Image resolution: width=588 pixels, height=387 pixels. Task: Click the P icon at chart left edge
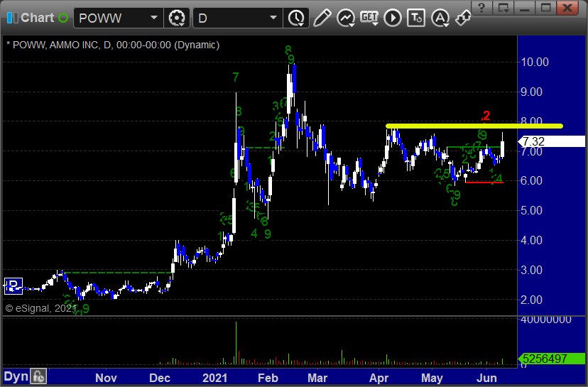click(13, 286)
